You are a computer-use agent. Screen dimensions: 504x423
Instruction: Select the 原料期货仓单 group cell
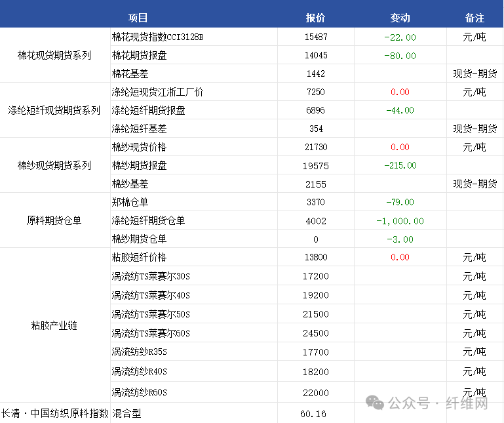[x=54, y=220]
